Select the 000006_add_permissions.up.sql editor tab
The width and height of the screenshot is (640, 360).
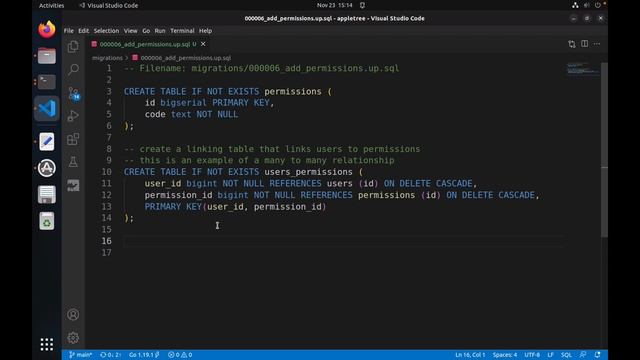point(148,44)
